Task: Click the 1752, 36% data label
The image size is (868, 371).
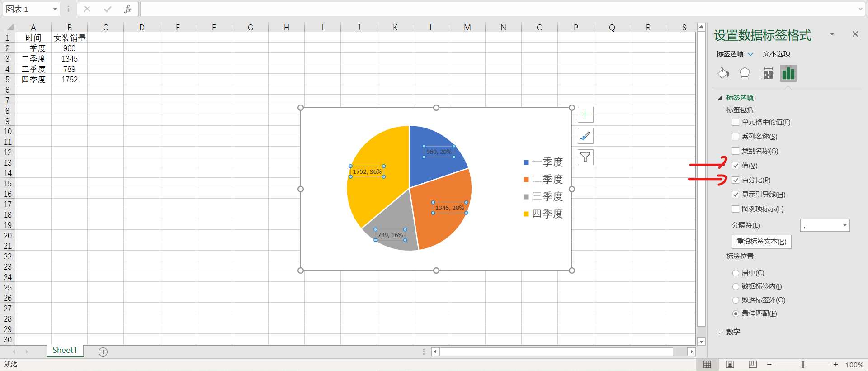Action: (x=367, y=171)
